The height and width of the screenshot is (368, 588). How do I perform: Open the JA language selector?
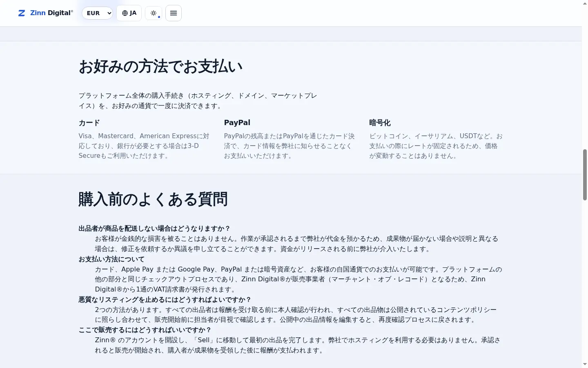(x=129, y=13)
